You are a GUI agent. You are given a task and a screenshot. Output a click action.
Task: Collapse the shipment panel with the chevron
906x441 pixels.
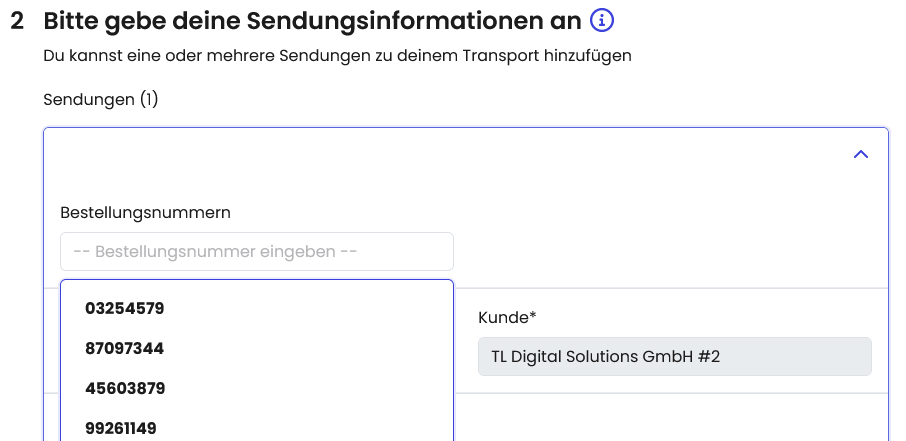click(x=860, y=155)
